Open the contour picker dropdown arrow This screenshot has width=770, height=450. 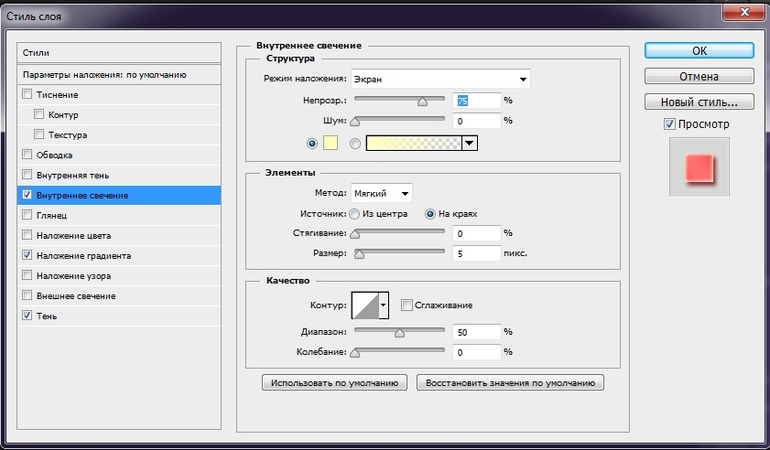(383, 305)
